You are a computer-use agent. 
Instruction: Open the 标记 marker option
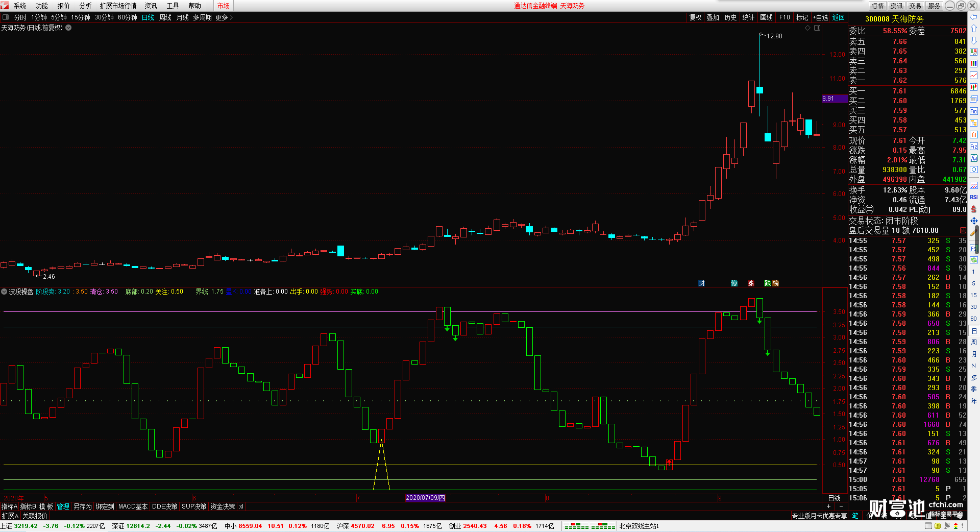pyautogui.click(x=802, y=17)
